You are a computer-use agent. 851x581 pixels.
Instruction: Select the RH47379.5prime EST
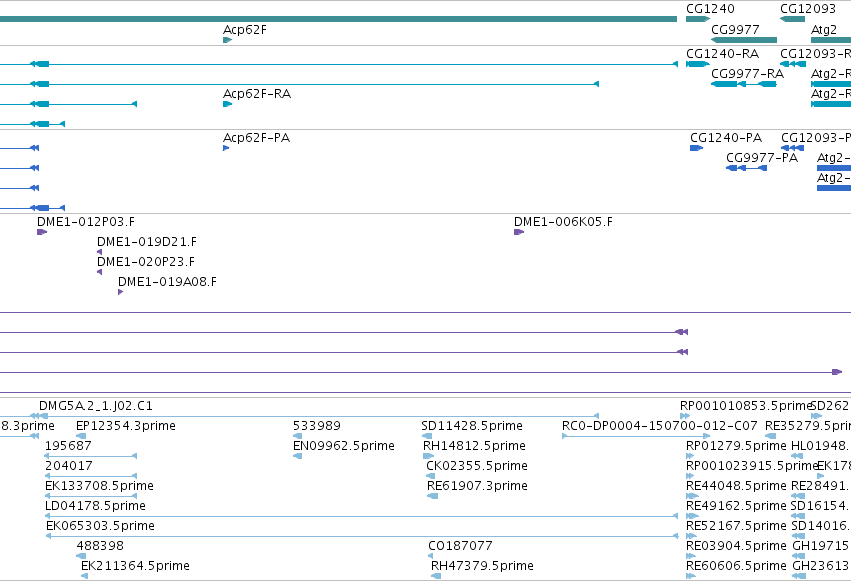436,576
